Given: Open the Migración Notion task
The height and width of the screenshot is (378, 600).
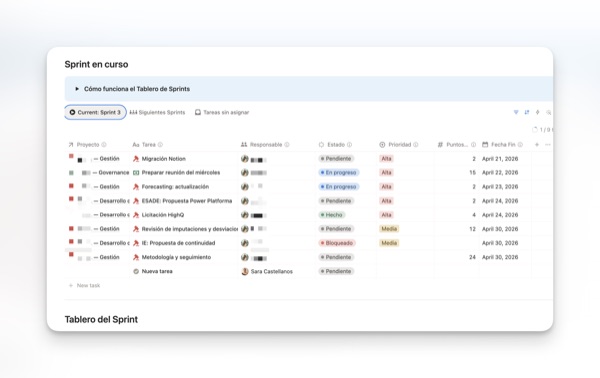Looking at the screenshot, I should (163, 159).
